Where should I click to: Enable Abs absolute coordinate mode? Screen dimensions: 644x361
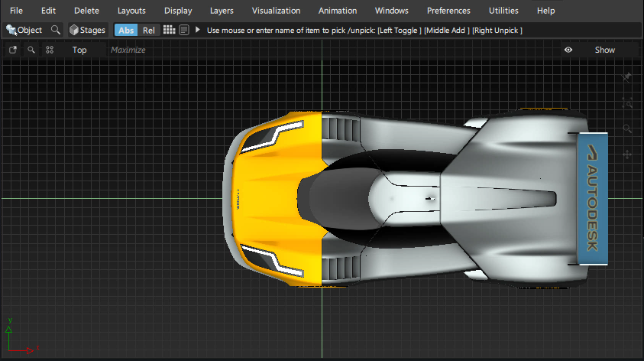pyautogui.click(x=126, y=30)
